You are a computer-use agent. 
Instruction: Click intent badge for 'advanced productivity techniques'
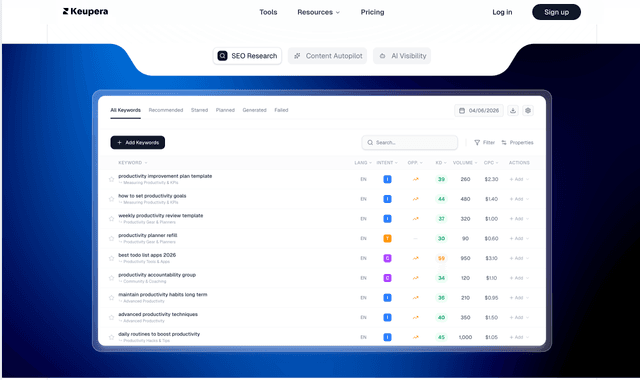(387, 318)
